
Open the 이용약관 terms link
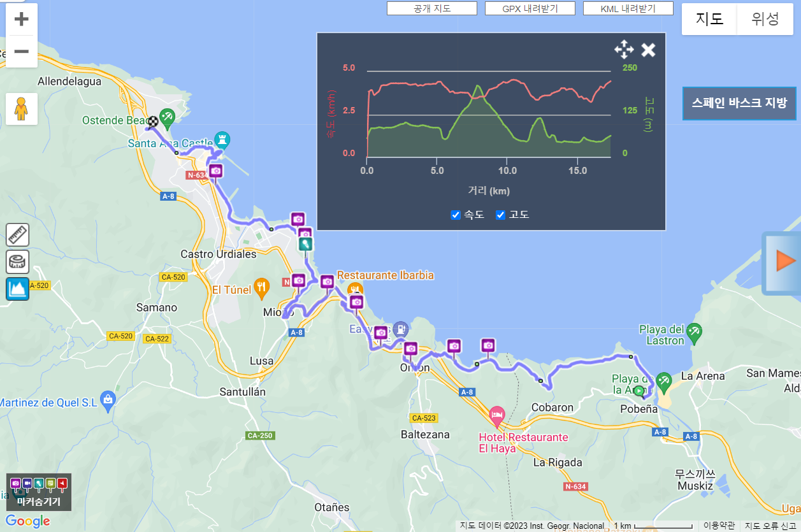pyautogui.click(x=719, y=526)
